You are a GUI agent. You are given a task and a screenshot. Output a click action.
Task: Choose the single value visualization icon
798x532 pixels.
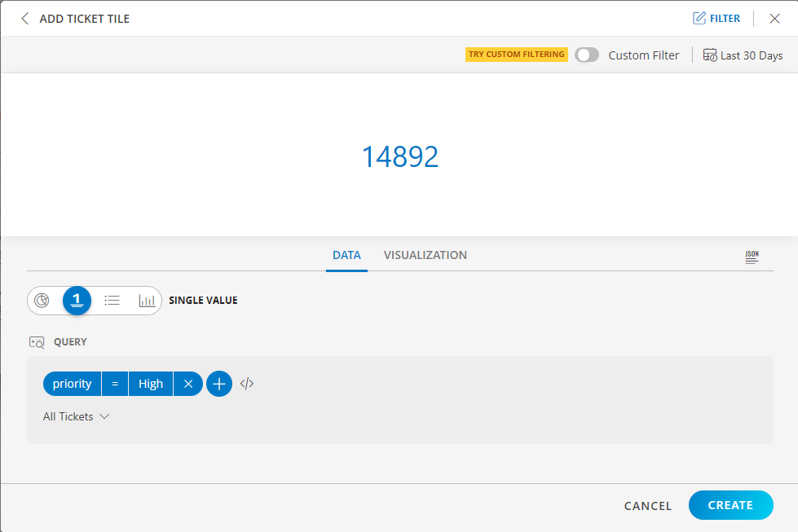coord(77,300)
